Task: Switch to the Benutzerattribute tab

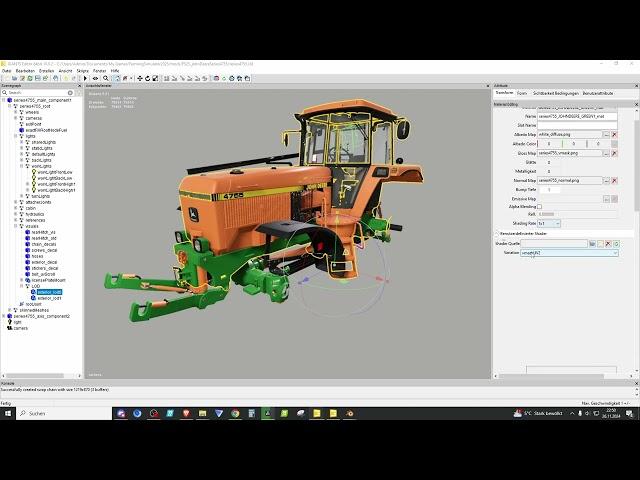Action: (598, 93)
